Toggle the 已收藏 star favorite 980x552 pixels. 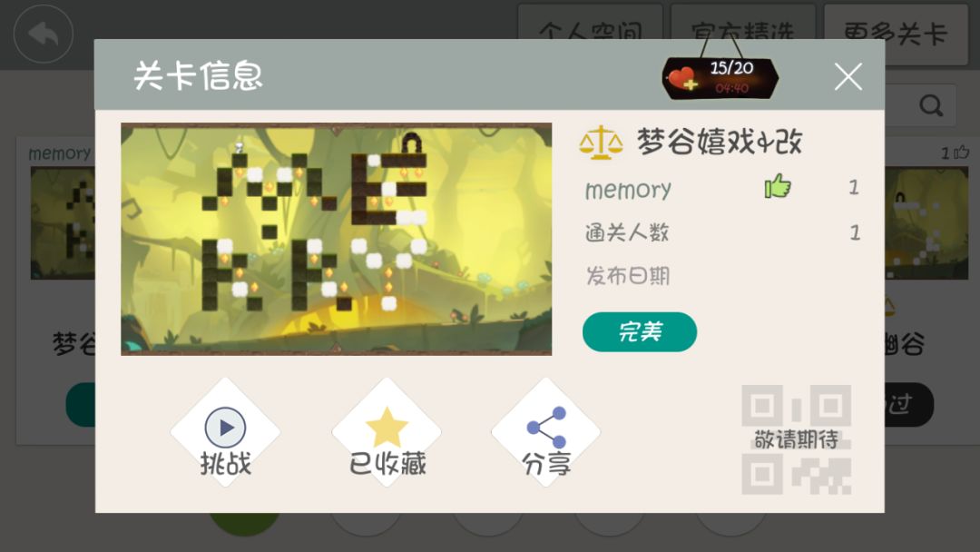pyautogui.click(x=387, y=428)
